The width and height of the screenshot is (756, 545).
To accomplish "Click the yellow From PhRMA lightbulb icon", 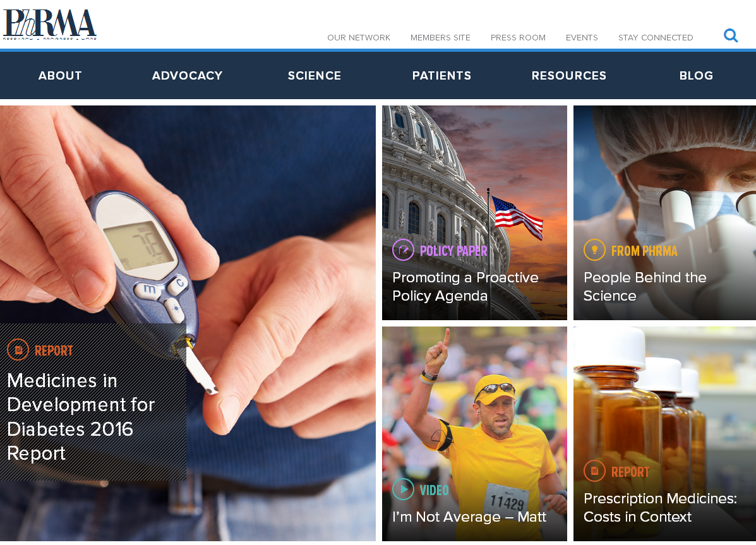I will (594, 250).
